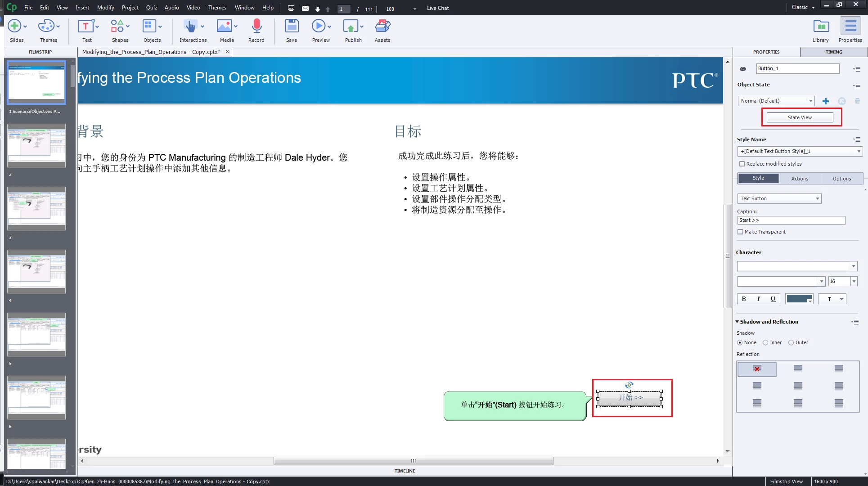This screenshot has width=868, height=486.
Task: Open the Interactions tool
Action: pos(191,27)
